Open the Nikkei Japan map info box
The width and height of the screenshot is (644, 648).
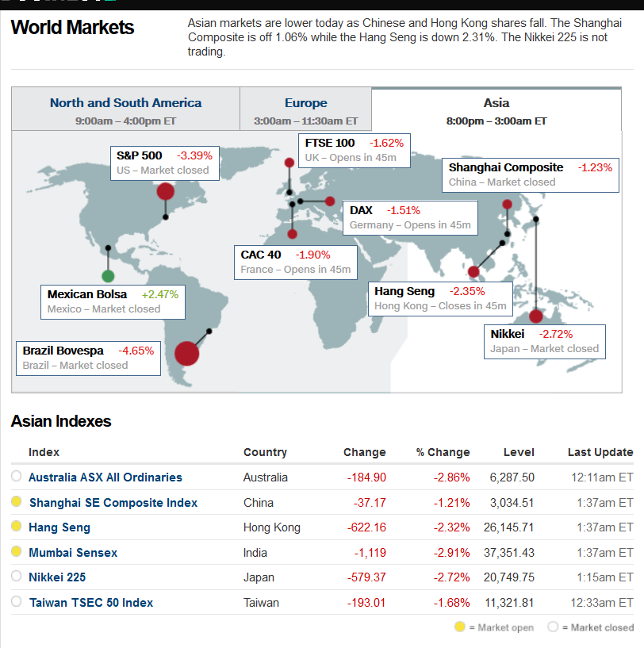point(544,342)
